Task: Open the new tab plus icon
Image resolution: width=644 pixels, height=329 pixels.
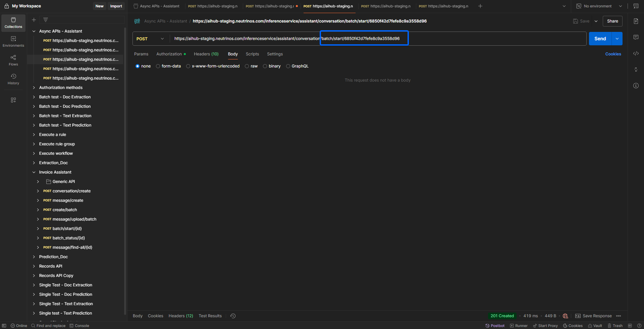Action: point(480,6)
